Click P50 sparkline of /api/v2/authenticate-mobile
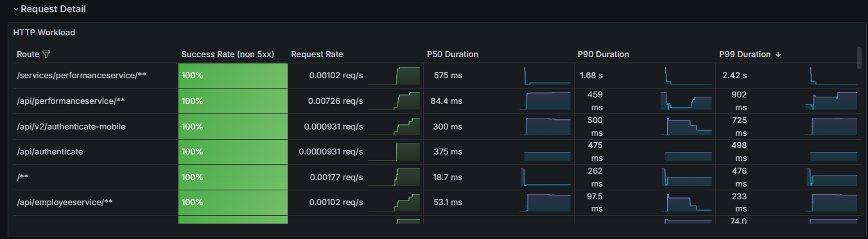868x239 pixels. point(547,126)
